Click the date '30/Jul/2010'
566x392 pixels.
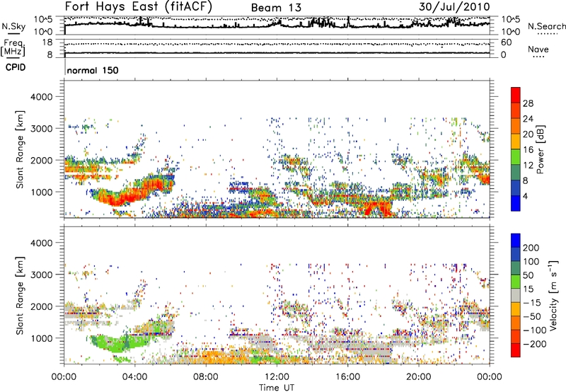tap(454, 6)
